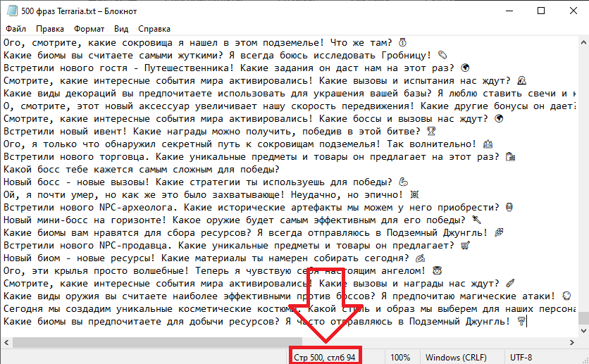Maximize the Notepad window
The width and height of the screenshot is (589, 364).
[541, 11]
